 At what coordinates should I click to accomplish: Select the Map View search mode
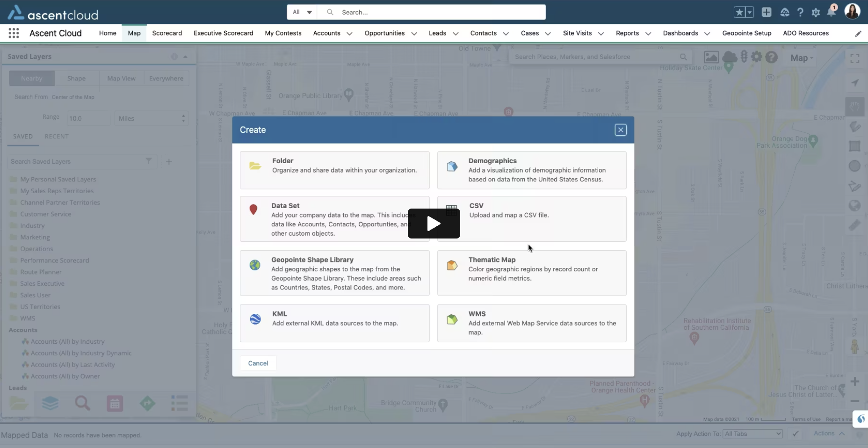[x=122, y=79]
